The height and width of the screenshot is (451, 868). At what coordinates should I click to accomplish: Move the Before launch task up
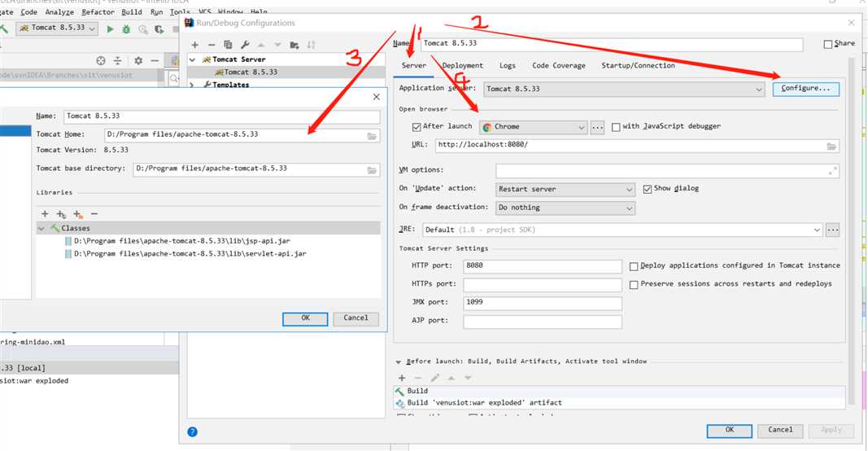(451, 378)
